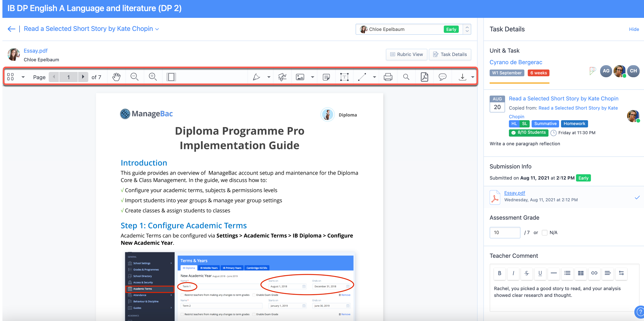644x321 pixels.
Task: Open text alignment in comment editor
Action: [608, 273]
